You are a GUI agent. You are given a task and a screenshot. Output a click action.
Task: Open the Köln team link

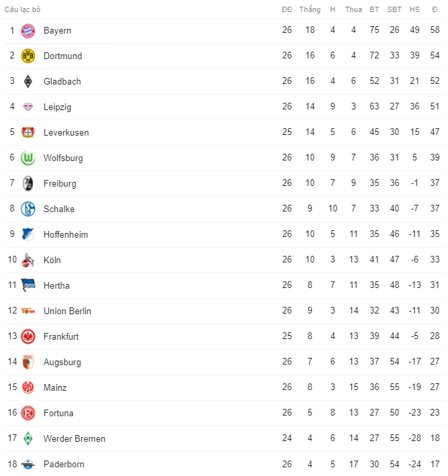[x=52, y=260]
